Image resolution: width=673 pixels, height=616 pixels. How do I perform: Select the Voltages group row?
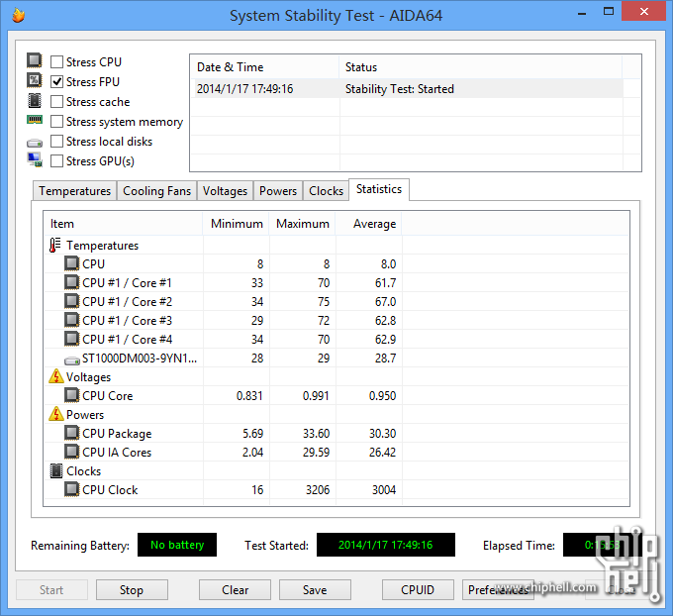(88, 376)
